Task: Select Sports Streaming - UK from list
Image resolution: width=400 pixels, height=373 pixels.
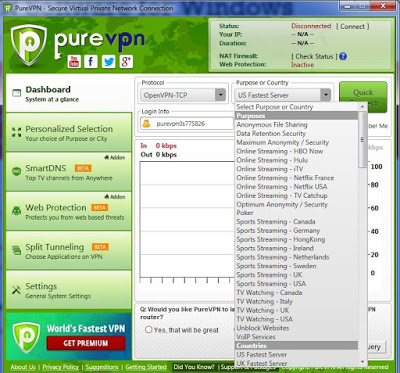Action: point(269,275)
